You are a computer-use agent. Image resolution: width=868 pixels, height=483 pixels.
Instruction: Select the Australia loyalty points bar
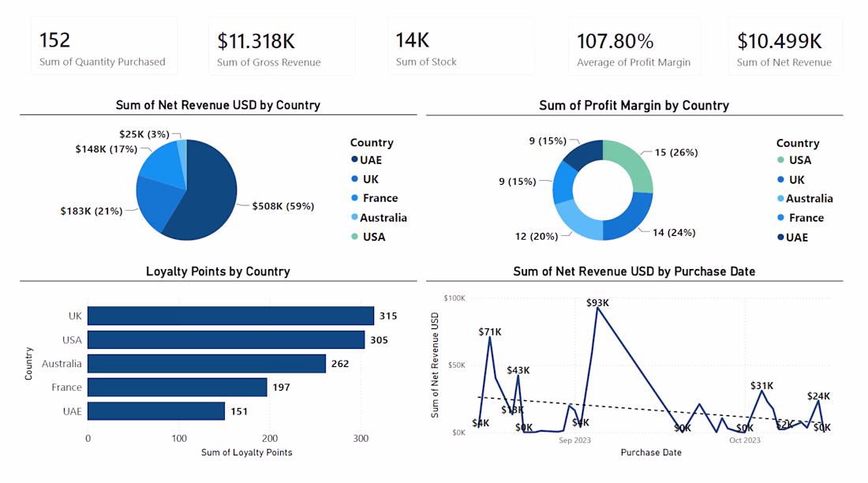[x=207, y=363]
